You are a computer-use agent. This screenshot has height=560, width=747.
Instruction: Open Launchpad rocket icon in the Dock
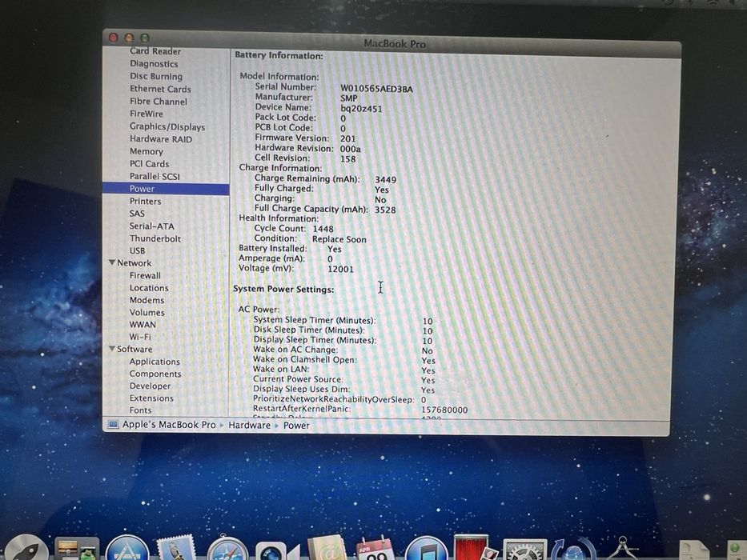[26, 549]
